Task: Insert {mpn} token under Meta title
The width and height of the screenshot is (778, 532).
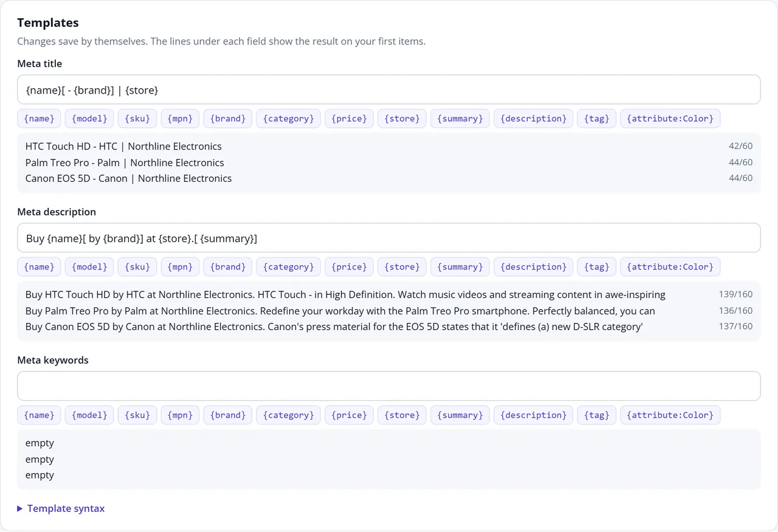Action: [x=180, y=119]
